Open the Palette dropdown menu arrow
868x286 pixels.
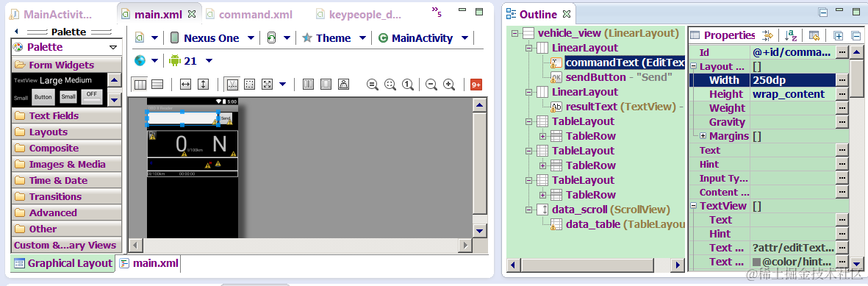click(113, 47)
